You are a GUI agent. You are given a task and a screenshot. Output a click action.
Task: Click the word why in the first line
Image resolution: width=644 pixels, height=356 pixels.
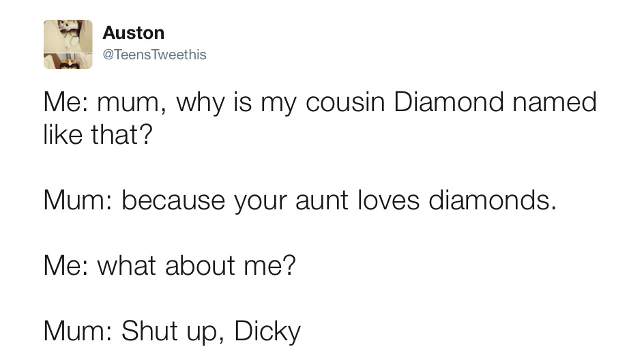pos(201,103)
